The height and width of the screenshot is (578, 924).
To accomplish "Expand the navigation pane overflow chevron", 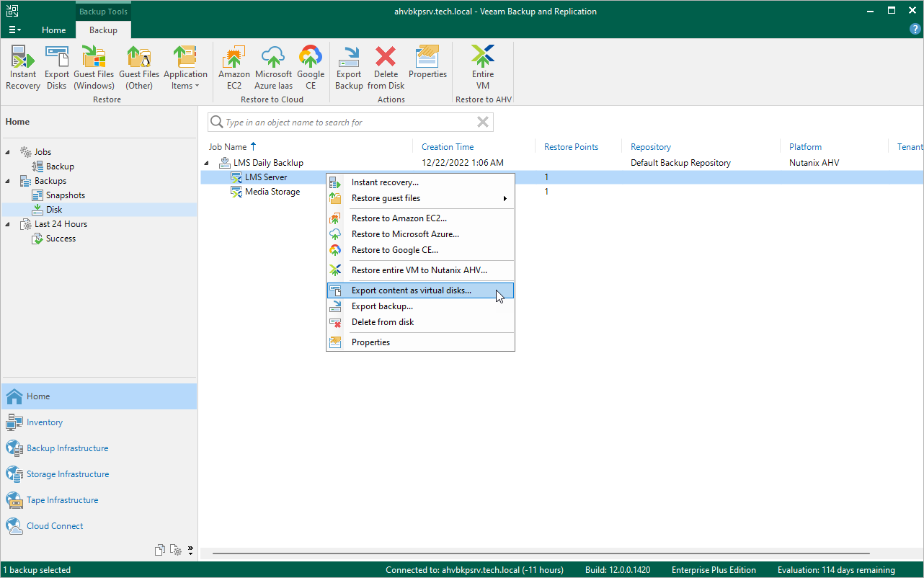I will pos(190,550).
